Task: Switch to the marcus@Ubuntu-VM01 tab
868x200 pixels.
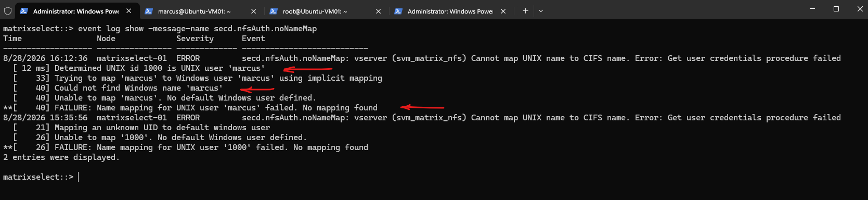Action: pos(195,11)
